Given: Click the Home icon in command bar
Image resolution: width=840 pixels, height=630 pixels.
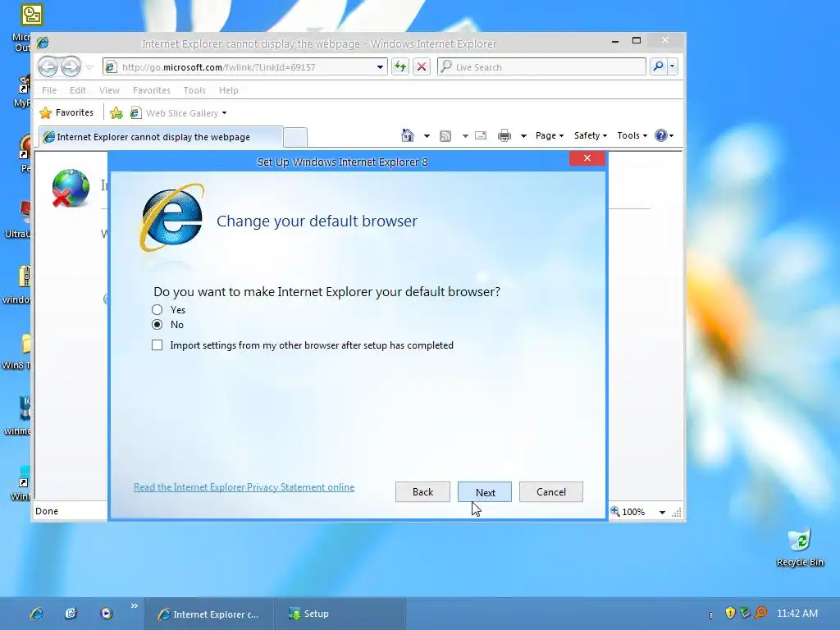Looking at the screenshot, I should click(x=408, y=135).
